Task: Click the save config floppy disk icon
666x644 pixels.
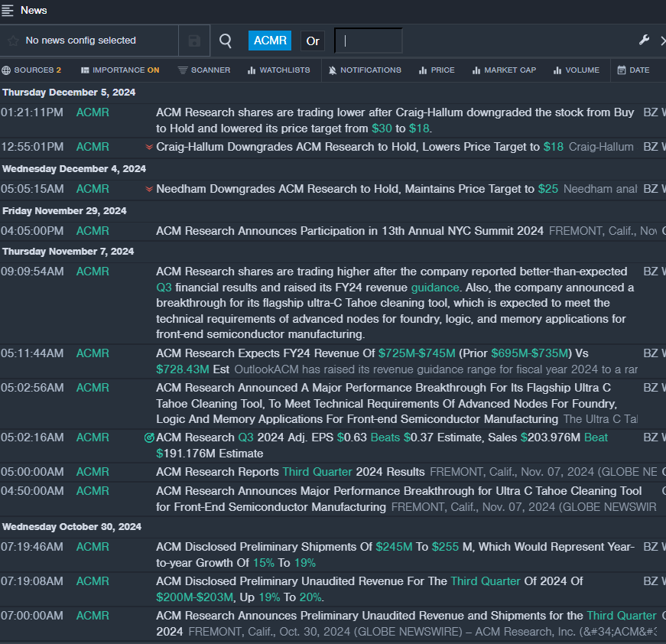Action: point(194,41)
